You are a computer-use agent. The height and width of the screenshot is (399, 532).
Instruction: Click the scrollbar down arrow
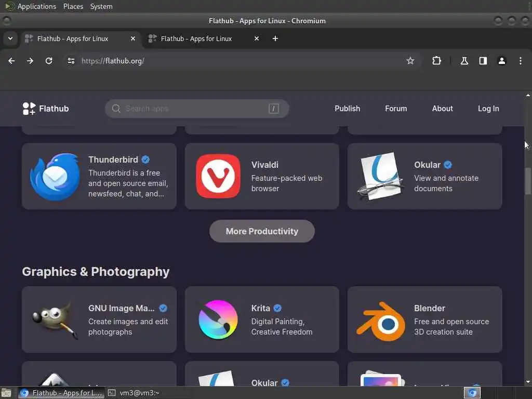click(x=528, y=382)
